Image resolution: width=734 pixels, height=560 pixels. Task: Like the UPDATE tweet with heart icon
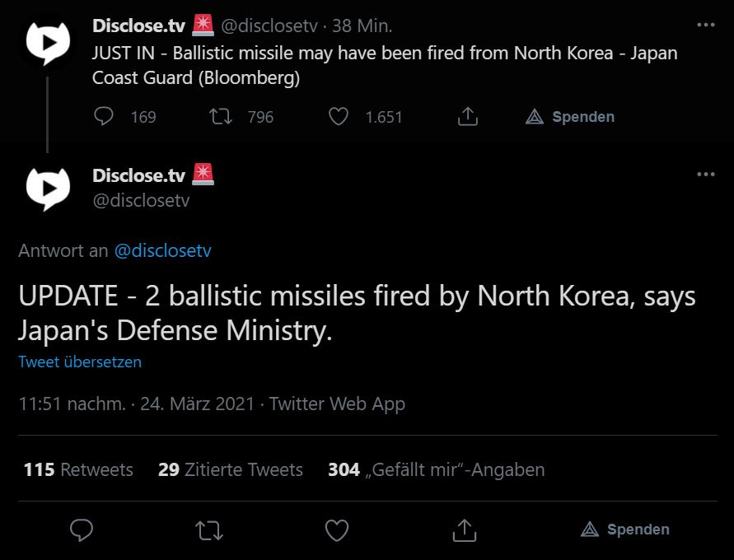(337, 530)
